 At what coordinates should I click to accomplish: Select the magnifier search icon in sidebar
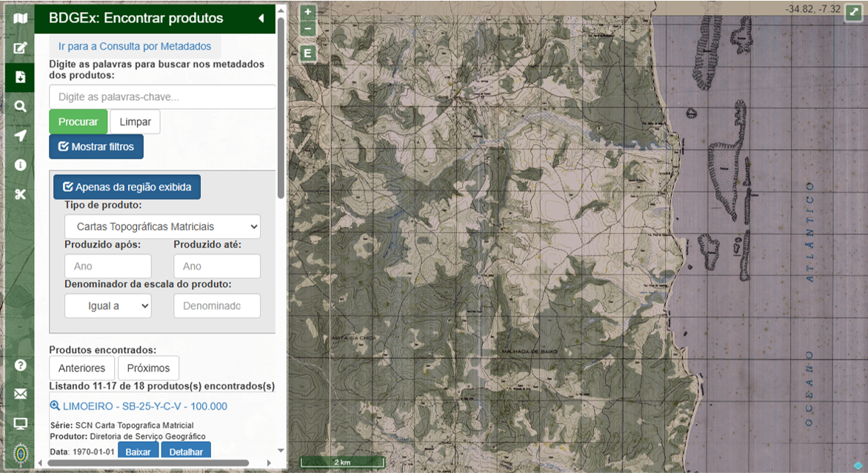(x=20, y=106)
